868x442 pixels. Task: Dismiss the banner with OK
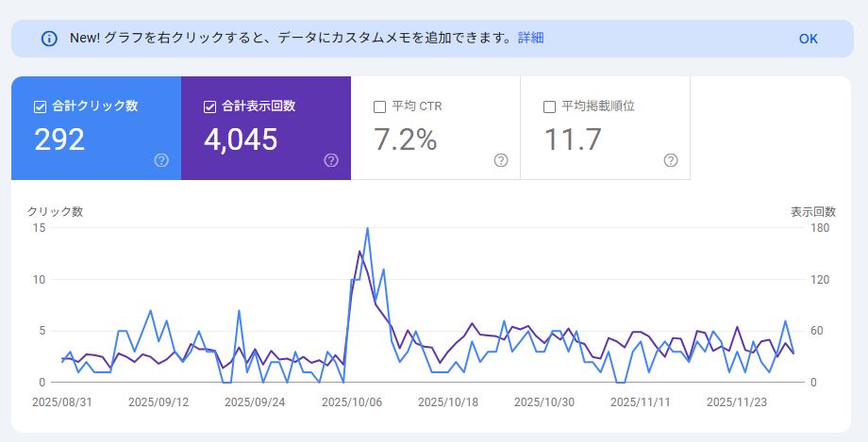click(808, 39)
